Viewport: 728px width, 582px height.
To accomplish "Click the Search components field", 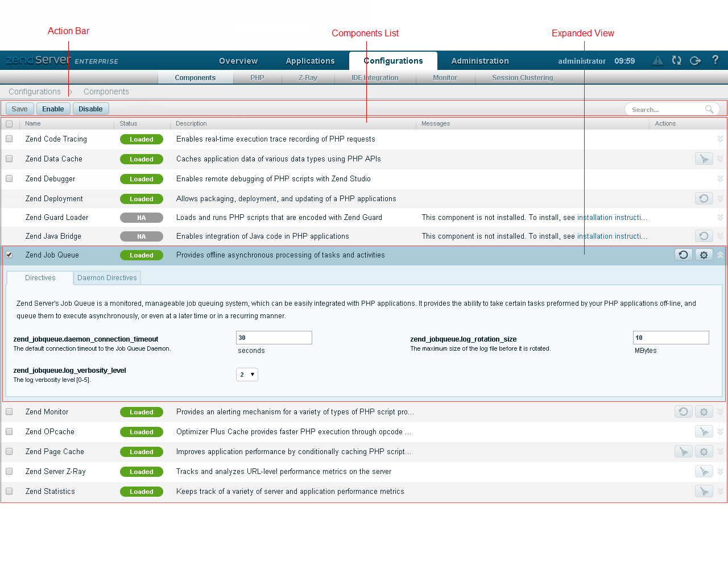I will pos(665,110).
